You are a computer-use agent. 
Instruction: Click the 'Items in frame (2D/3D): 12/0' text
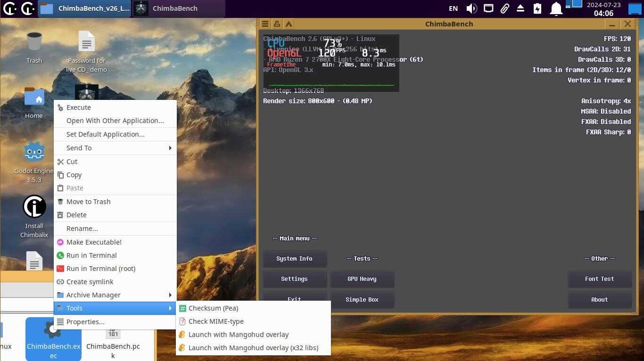582,70
